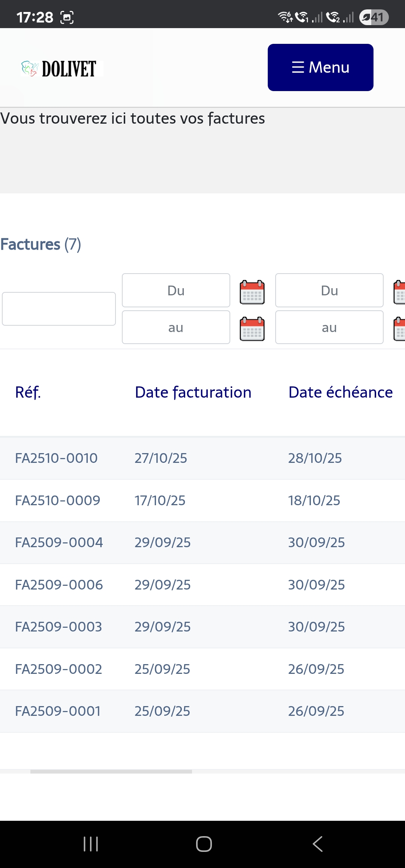Screen dimensions: 405x868
Task: Sort by Date facturation column
Action: 193,392
